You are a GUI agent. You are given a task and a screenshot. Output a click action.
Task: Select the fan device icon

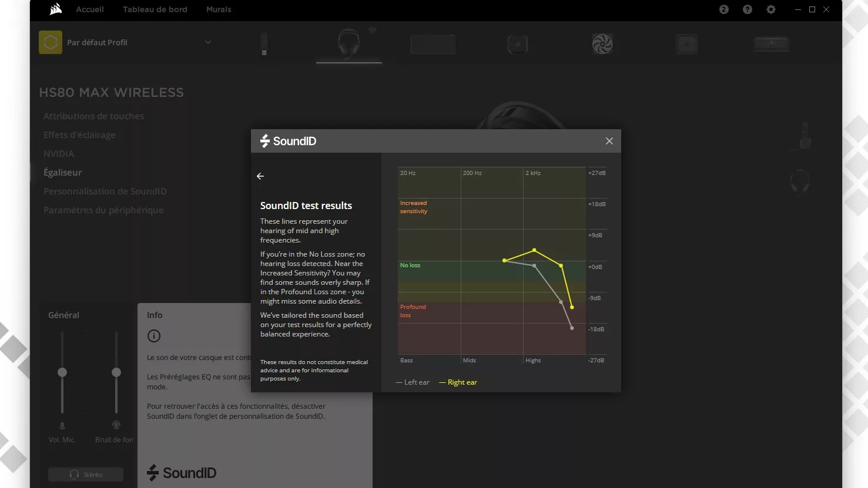pyautogui.click(x=602, y=44)
